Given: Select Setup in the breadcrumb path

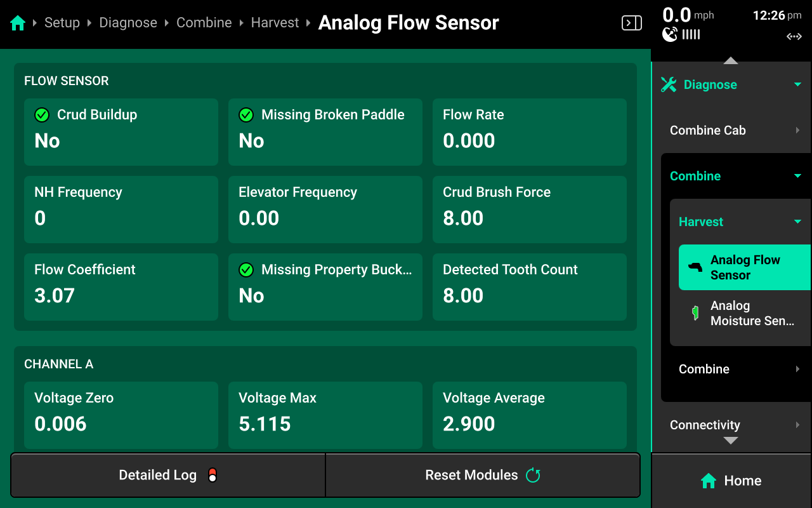Looking at the screenshot, I should (62, 23).
